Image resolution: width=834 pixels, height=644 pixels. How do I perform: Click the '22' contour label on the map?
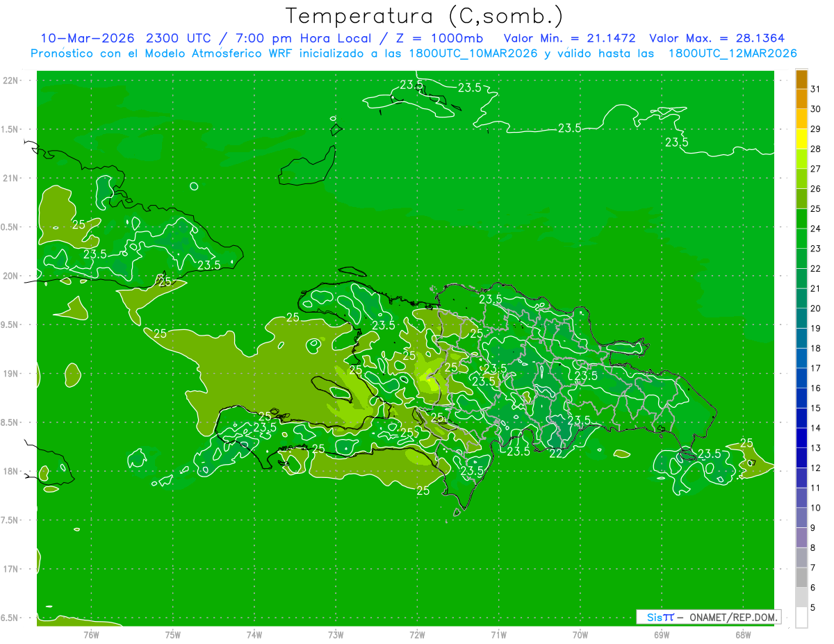(556, 454)
